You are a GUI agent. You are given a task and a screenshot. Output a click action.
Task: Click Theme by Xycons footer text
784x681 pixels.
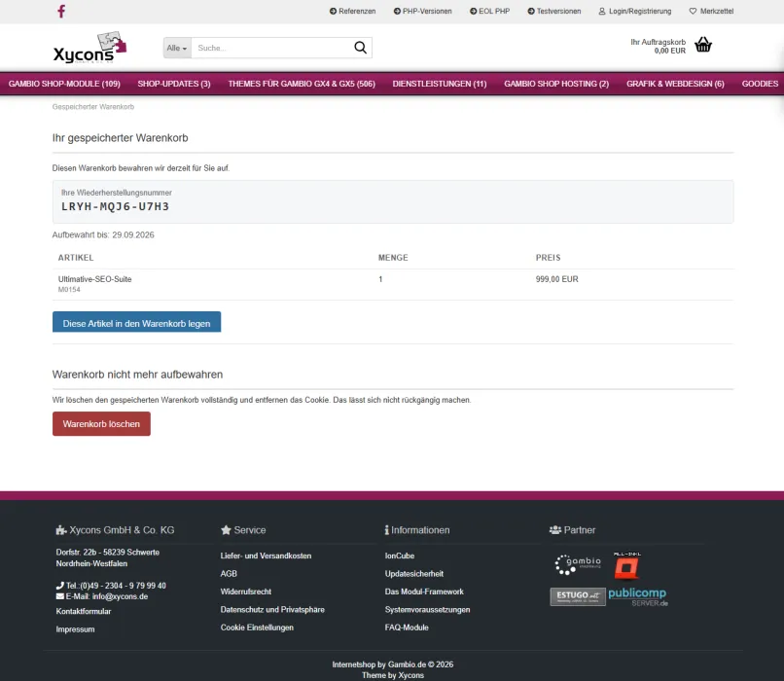pos(393,675)
